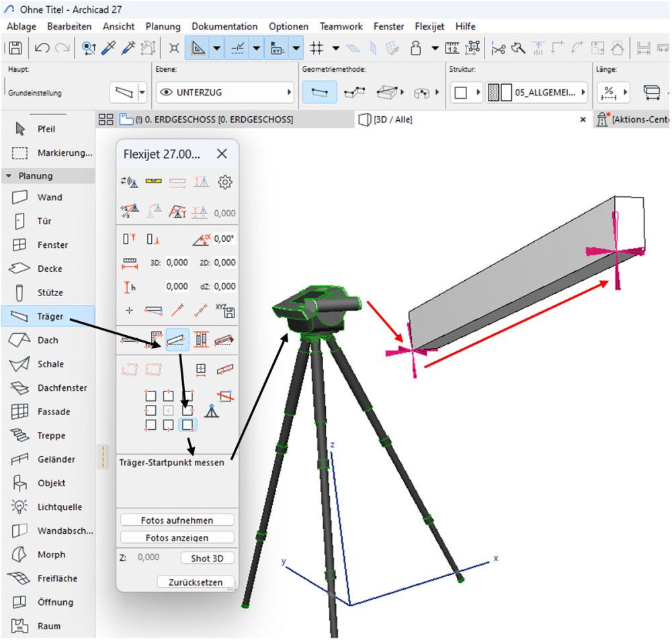The image size is (672, 640).
Task: Click Flexijet tripod station icon
Action: pyautogui.click(x=212, y=411)
